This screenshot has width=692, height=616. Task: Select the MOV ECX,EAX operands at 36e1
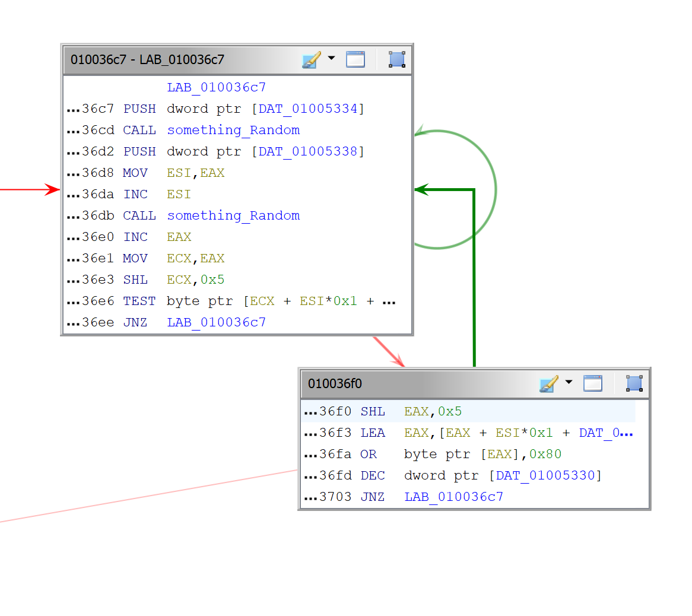195,258
